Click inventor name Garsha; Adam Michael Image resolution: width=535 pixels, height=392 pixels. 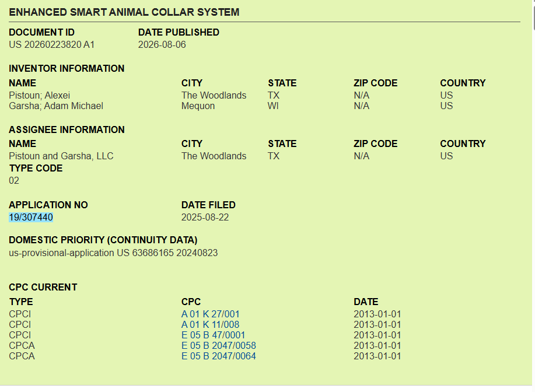[x=56, y=106]
